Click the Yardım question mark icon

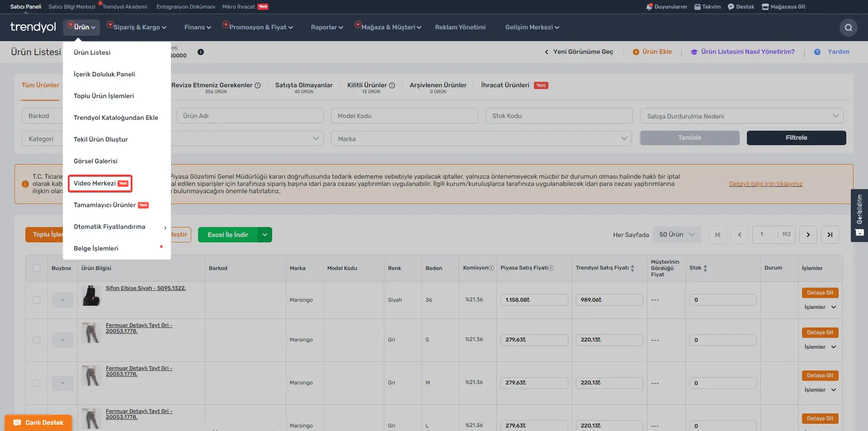(x=817, y=52)
